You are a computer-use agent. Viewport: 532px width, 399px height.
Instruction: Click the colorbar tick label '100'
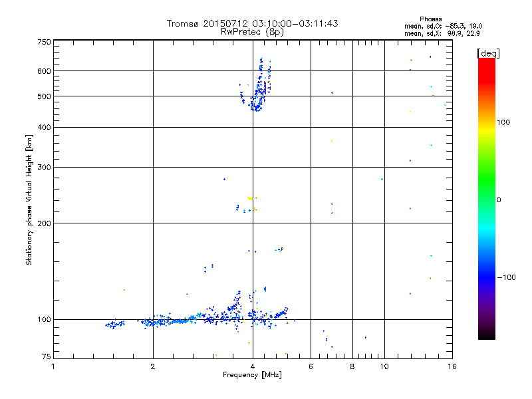click(x=503, y=122)
